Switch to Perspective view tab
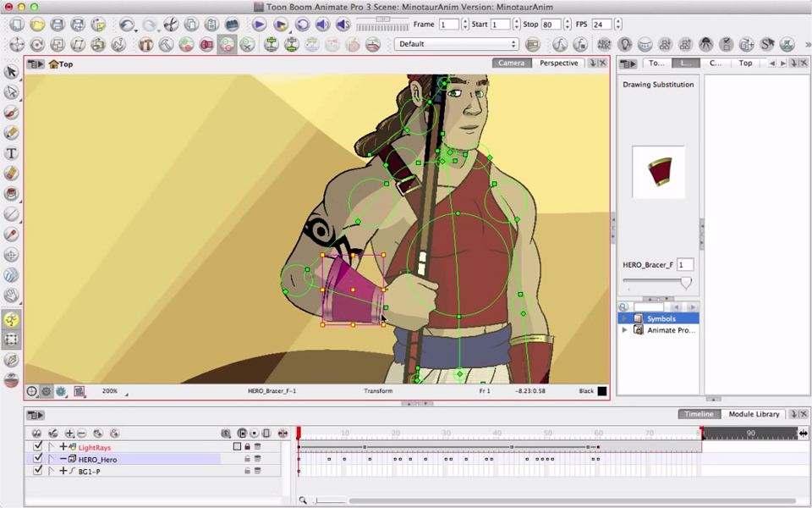Image resolution: width=812 pixels, height=508 pixels. pos(559,63)
